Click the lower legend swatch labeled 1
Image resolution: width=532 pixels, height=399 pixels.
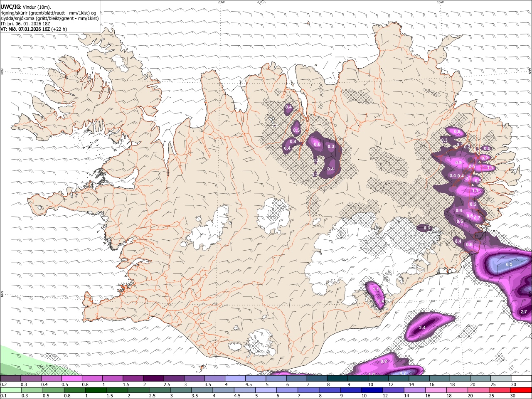[96, 390]
